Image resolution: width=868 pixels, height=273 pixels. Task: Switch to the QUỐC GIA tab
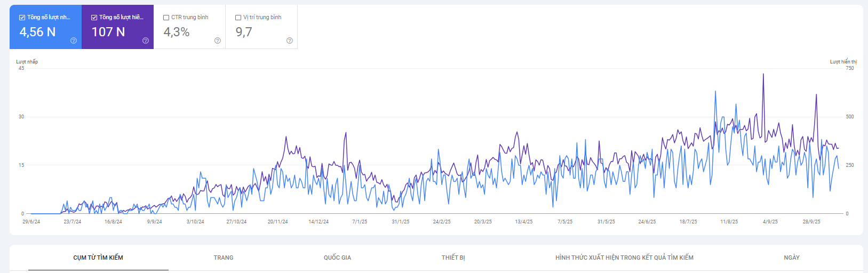[337, 258]
